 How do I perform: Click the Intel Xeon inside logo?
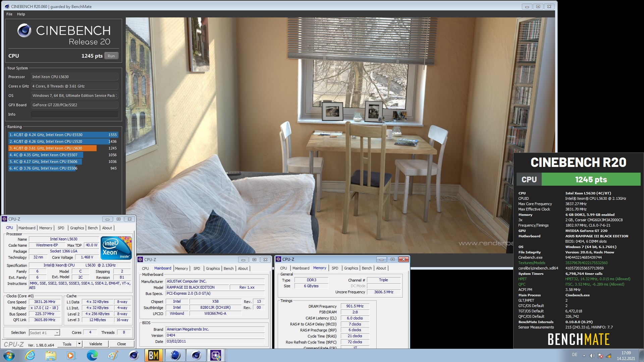click(x=116, y=248)
